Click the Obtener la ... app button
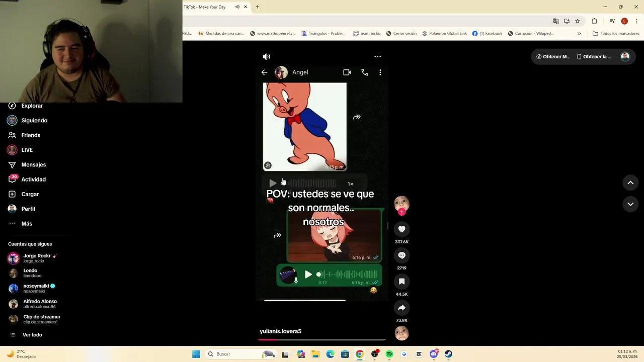Viewport: 644px width, 362px height. coord(594,57)
